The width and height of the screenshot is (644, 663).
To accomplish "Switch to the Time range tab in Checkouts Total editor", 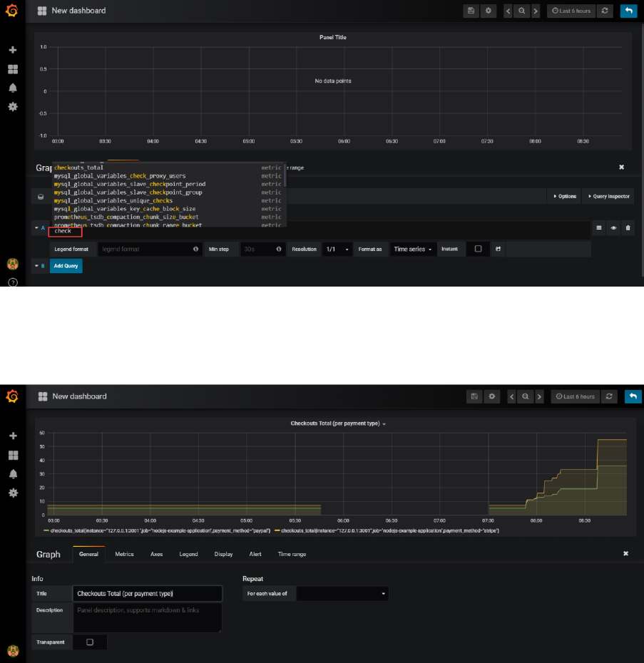I will click(292, 554).
